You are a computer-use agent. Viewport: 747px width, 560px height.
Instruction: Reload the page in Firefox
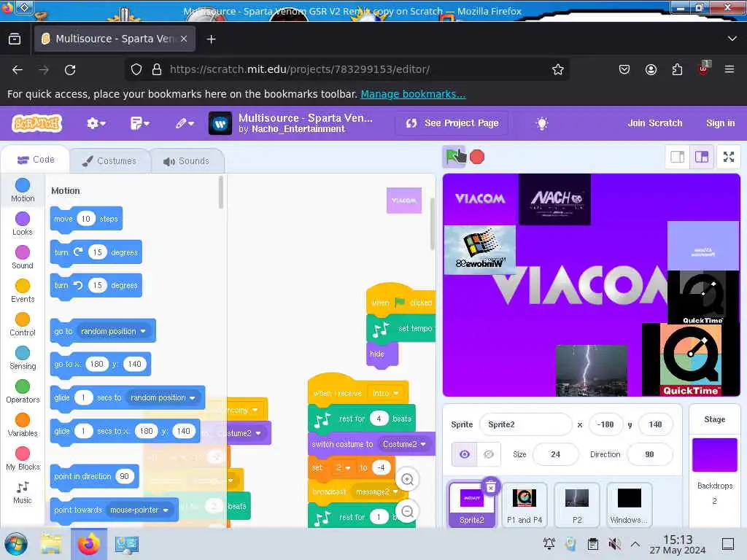point(70,70)
